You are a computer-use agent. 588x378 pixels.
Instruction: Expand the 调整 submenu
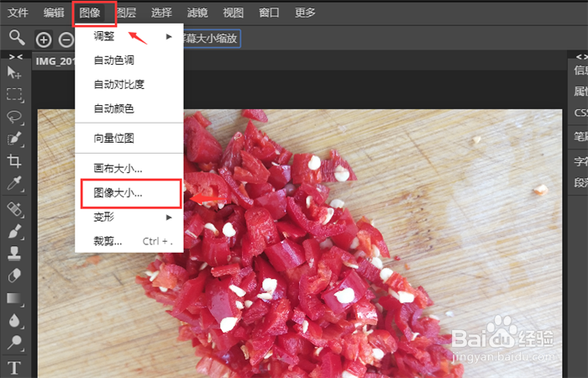129,36
